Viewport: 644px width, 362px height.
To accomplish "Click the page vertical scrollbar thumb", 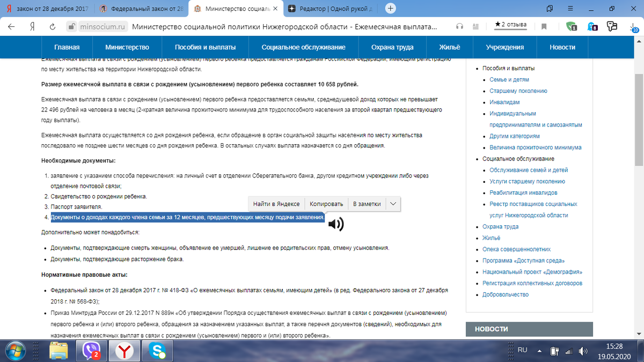I will (639, 121).
